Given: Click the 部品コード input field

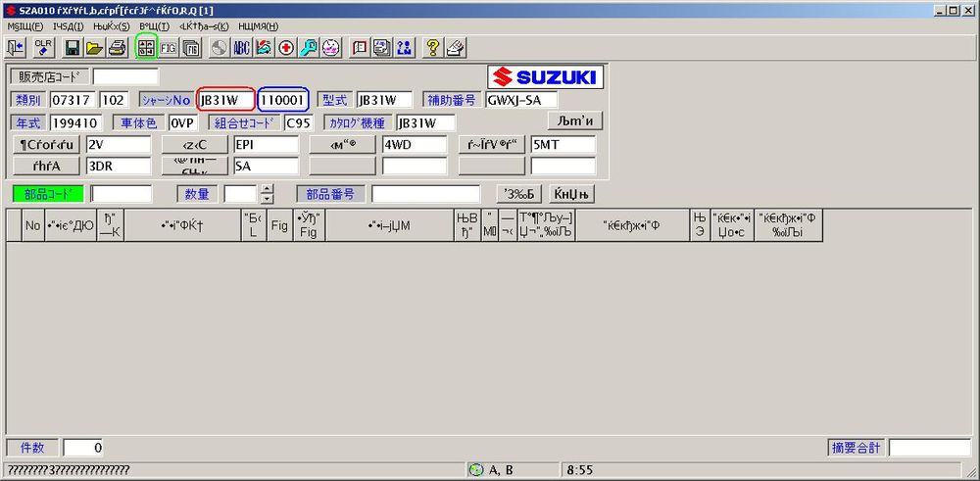Looking at the screenshot, I should point(122,194).
